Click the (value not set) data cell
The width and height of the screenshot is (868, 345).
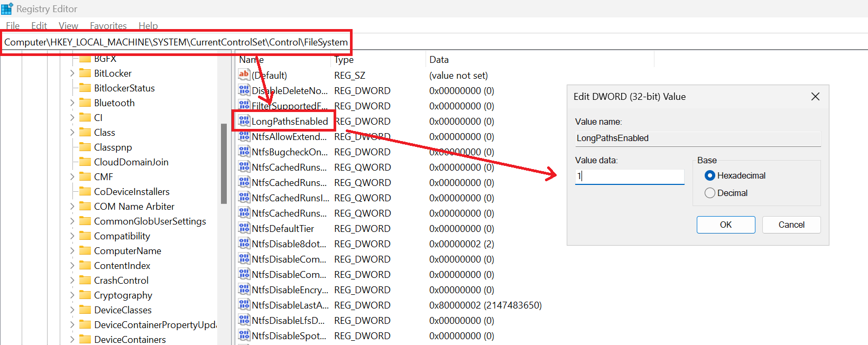pos(458,75)
